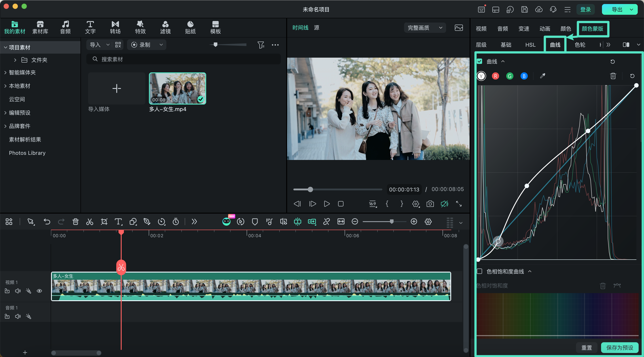Click the 登录 login button
The width and height of the screenshot is (644, 357).
[x=585, y=9]
